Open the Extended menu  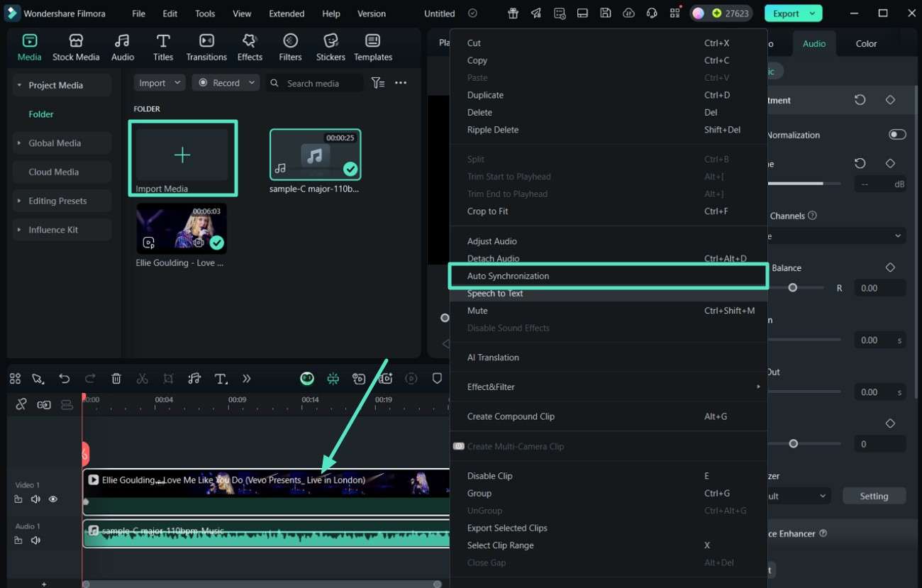[x=287, y=13]
